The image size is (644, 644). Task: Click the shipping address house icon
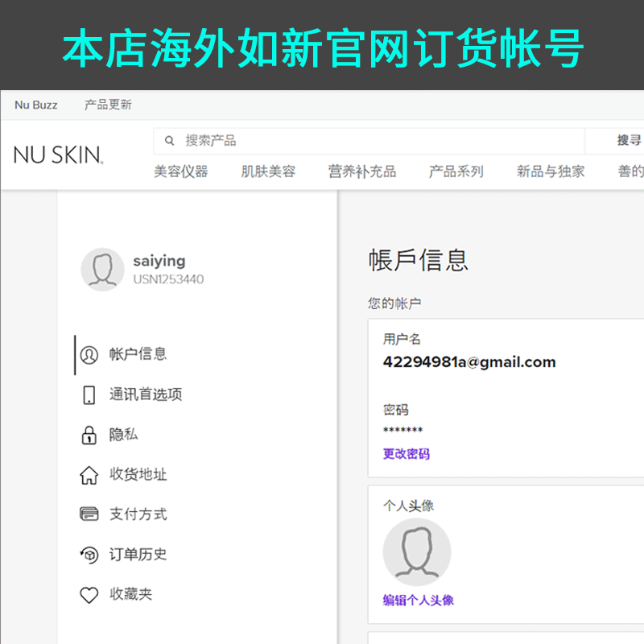[x=89, y=475]
